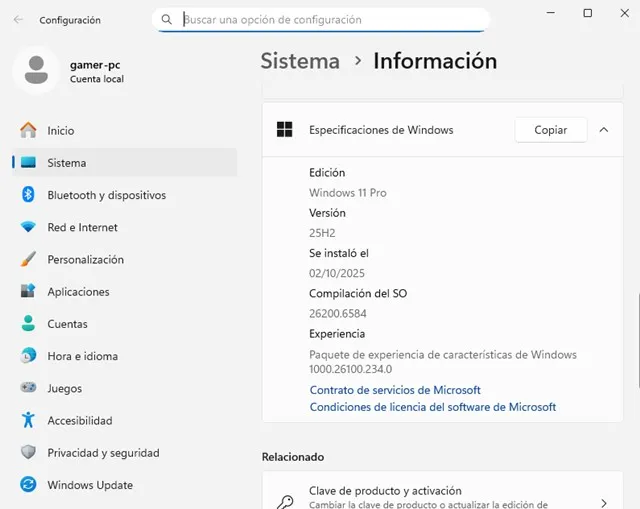
Task: Open Red e Internet wifi icon
Action: (x=28, y=227)
